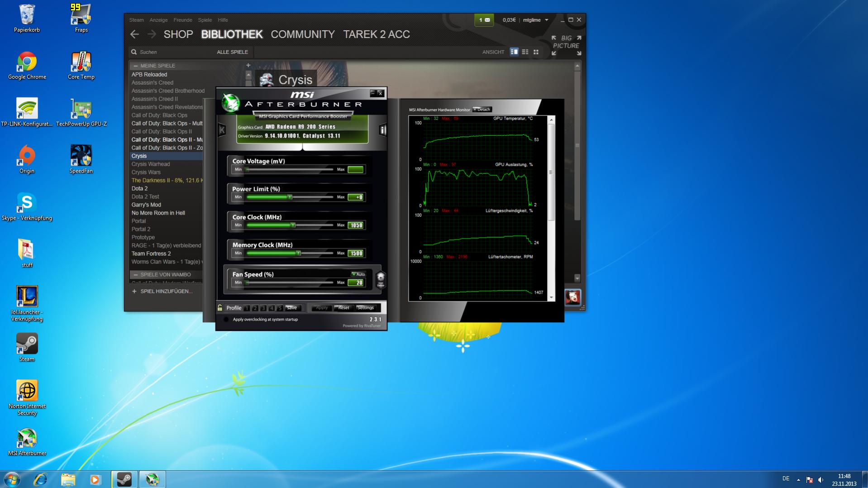
Task: Open the ALLE SPIELE filter dropdown
Action: [232, 52]
